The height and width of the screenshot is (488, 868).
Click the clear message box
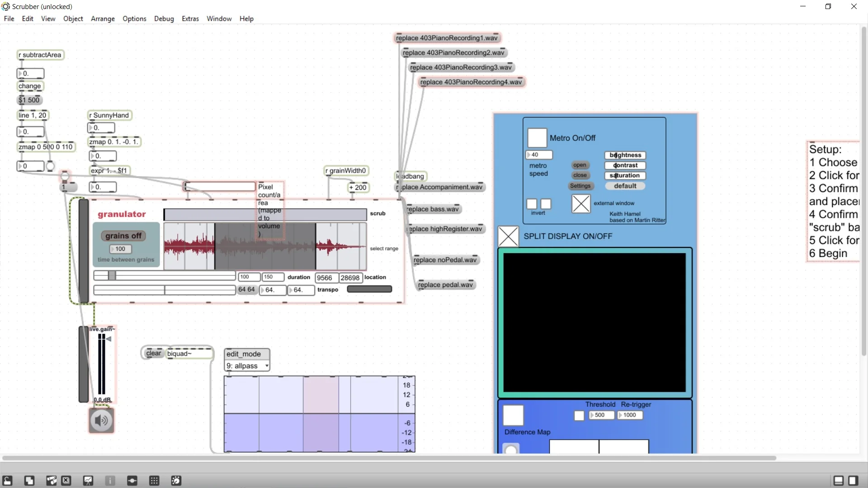point(154,353)
